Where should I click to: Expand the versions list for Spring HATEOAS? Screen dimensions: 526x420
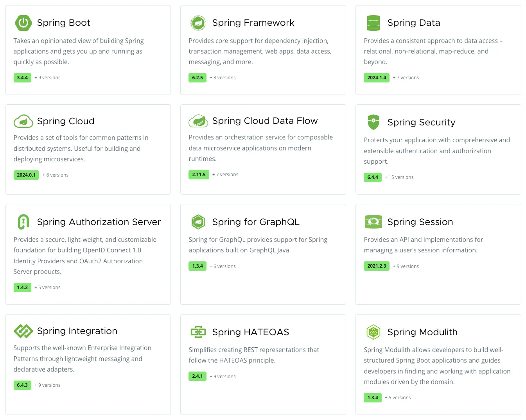click(x=223, y=376)
